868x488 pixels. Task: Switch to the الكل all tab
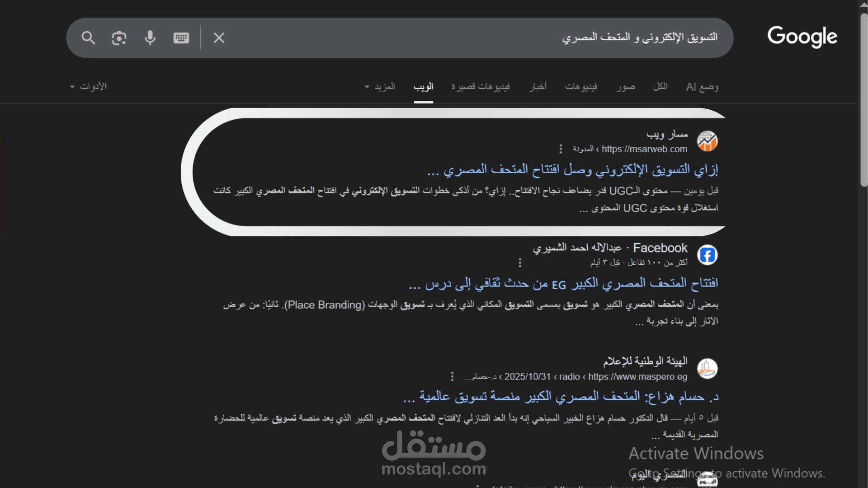[660, 86]
